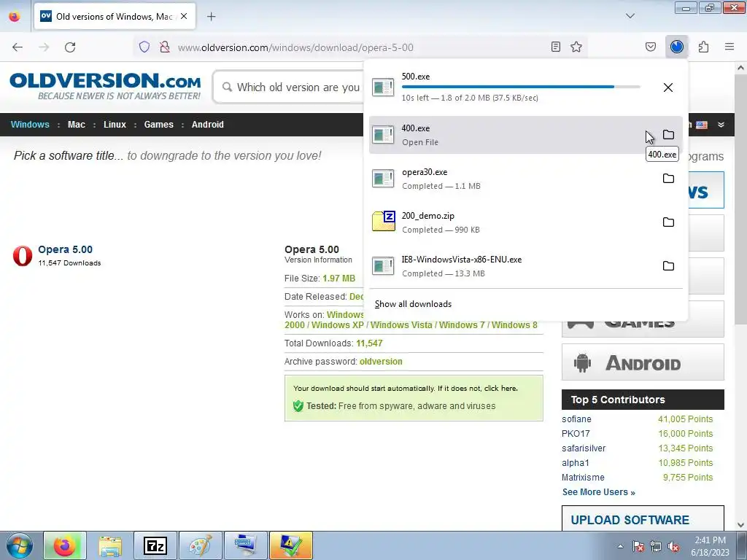Expand the language dropdown chevron
The image size is (747, 560).
[721, 125]
